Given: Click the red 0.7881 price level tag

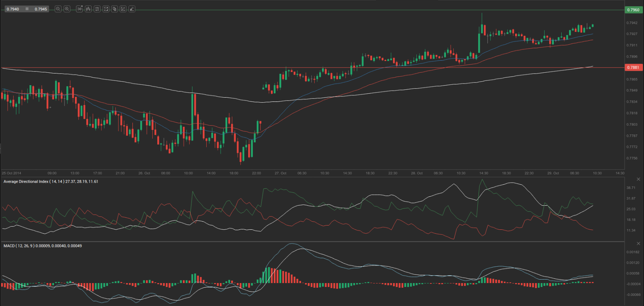Looking at the screenshot, I should (633, 67).
